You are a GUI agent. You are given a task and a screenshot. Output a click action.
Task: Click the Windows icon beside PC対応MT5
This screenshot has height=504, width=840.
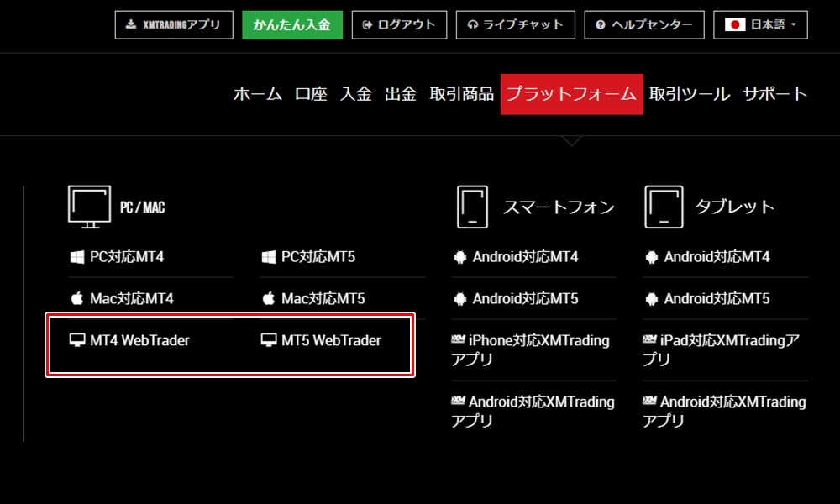click(x=268, y=256)
